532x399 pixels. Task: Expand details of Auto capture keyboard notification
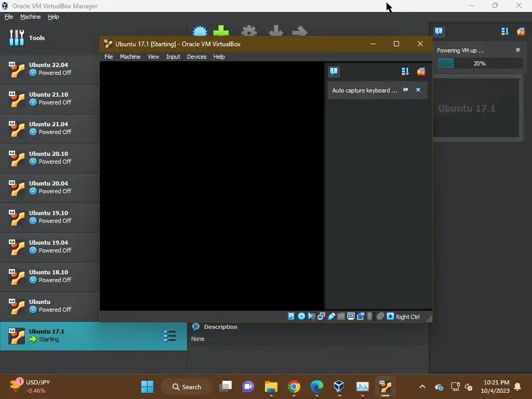405,90
